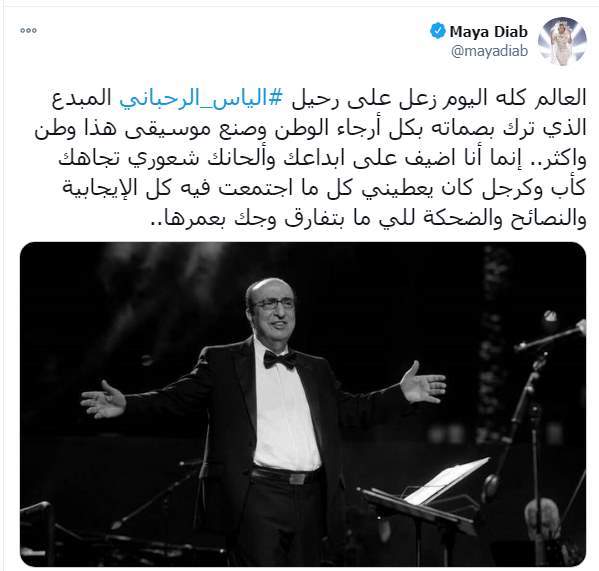Click the last tweet line ending بعمرها
Screen dimensions: 599x571
366,221
